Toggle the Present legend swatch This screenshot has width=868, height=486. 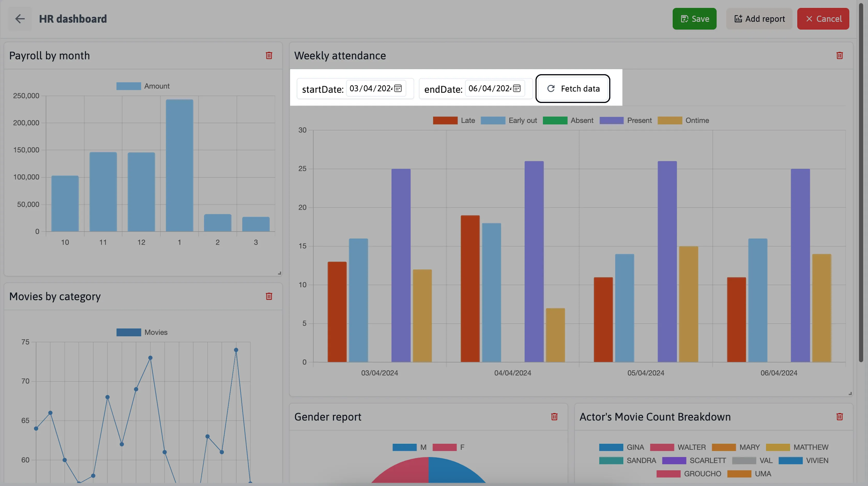pyautogui.click(x=612, y=121)
